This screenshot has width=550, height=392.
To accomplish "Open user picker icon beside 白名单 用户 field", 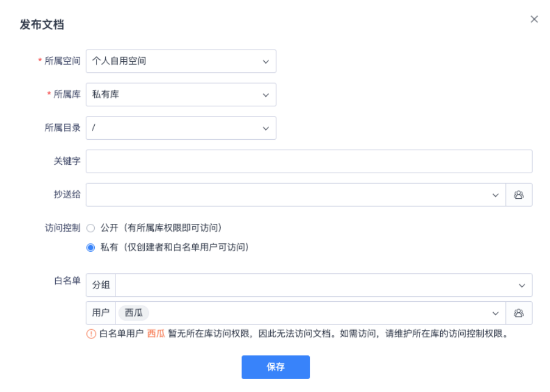I will [519, 313].
